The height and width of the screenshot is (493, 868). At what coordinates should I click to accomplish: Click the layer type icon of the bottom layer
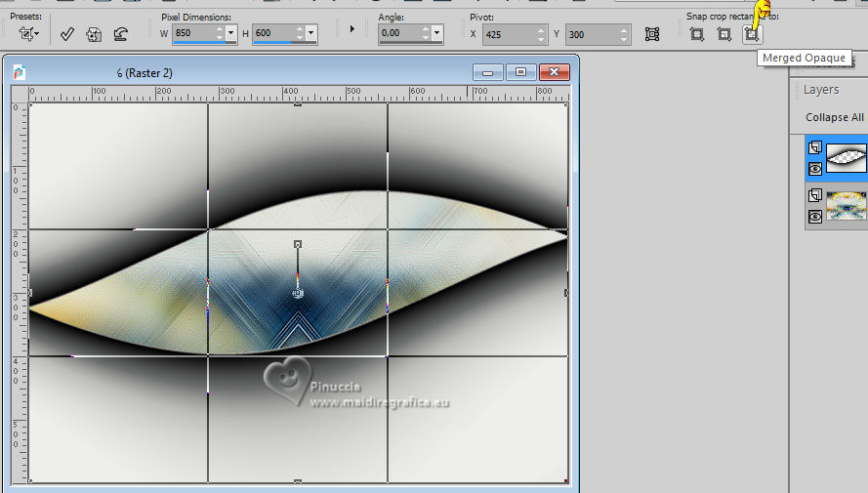[815, 195]
